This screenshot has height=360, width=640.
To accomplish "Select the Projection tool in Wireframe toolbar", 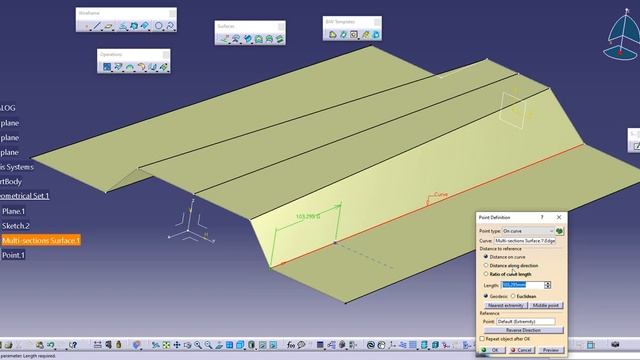I will [x=123, y=27].
